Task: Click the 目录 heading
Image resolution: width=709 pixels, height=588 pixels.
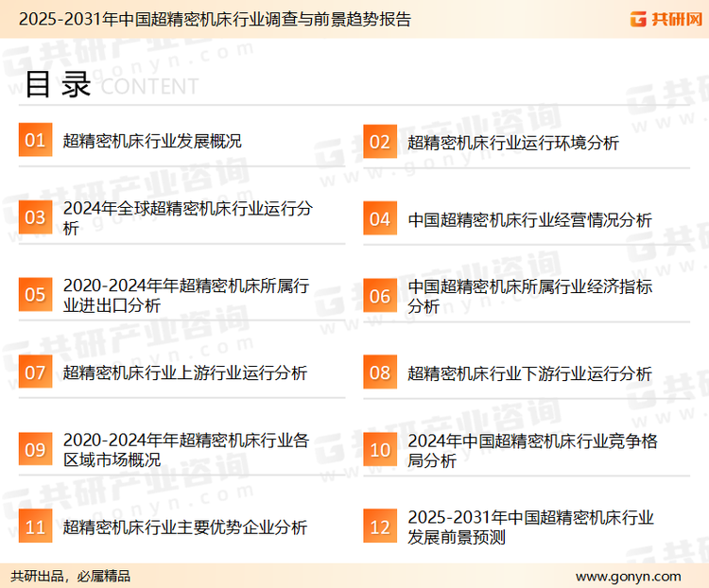Action: pyautogui.click(x=58, y=84)
